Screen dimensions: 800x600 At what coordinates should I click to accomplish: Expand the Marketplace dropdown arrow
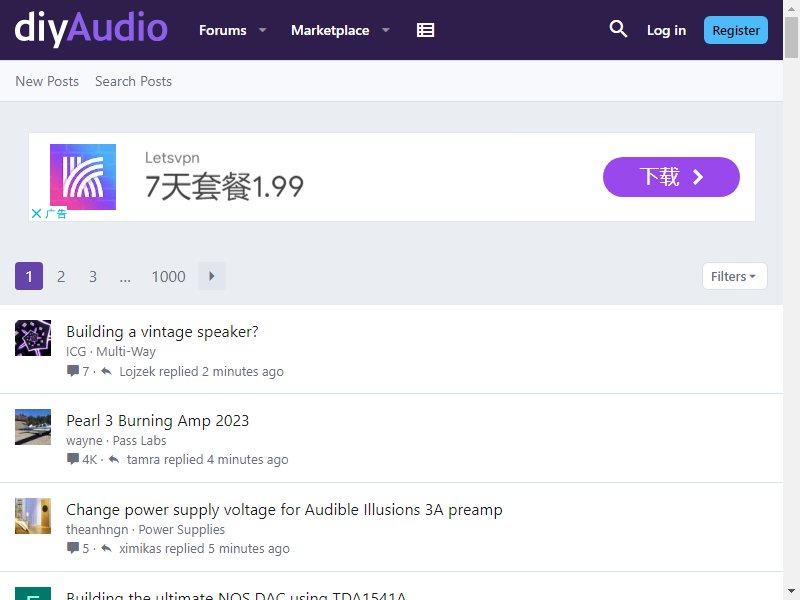[x=386, y=30]
